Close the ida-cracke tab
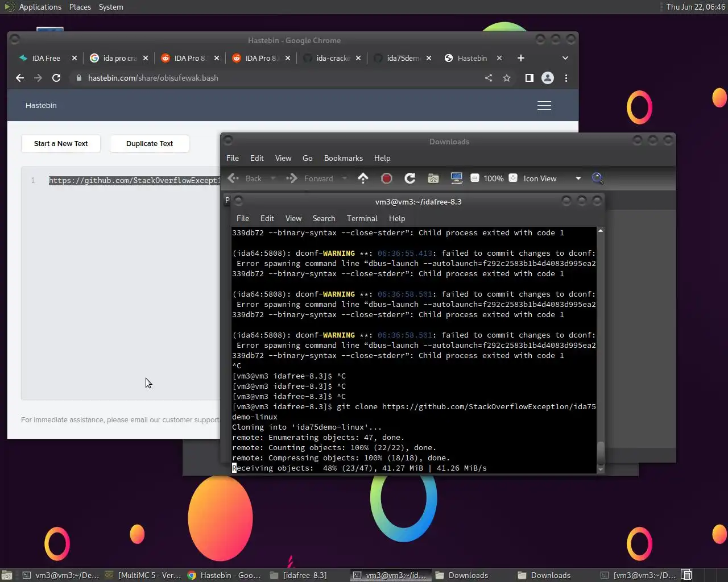This screenshot has width=728, height=582. (358, 58)
